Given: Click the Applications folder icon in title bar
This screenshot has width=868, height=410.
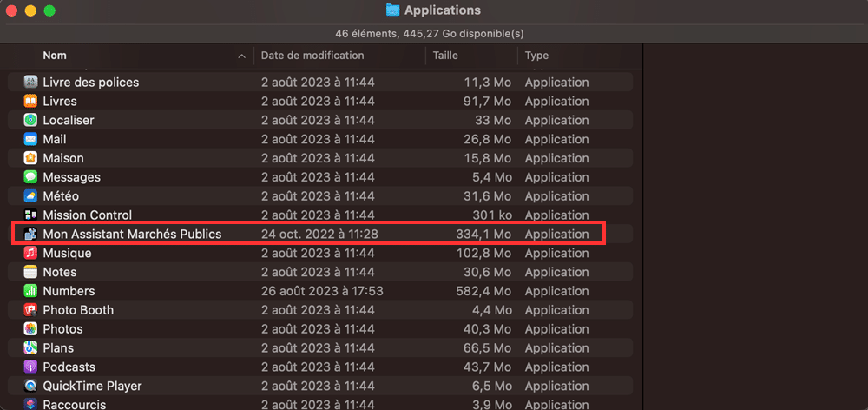Looking at the screenshot, I should click(392, 10).
